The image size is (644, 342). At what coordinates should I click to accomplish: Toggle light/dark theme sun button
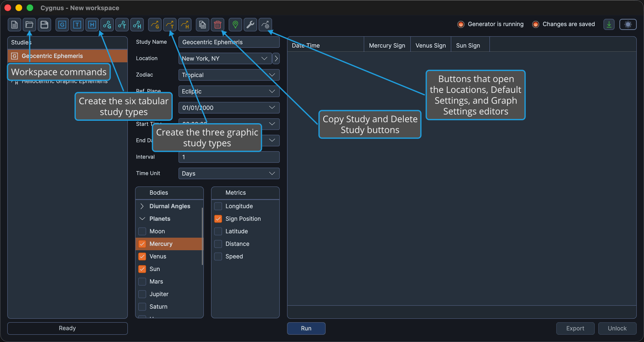click(628, 25)
